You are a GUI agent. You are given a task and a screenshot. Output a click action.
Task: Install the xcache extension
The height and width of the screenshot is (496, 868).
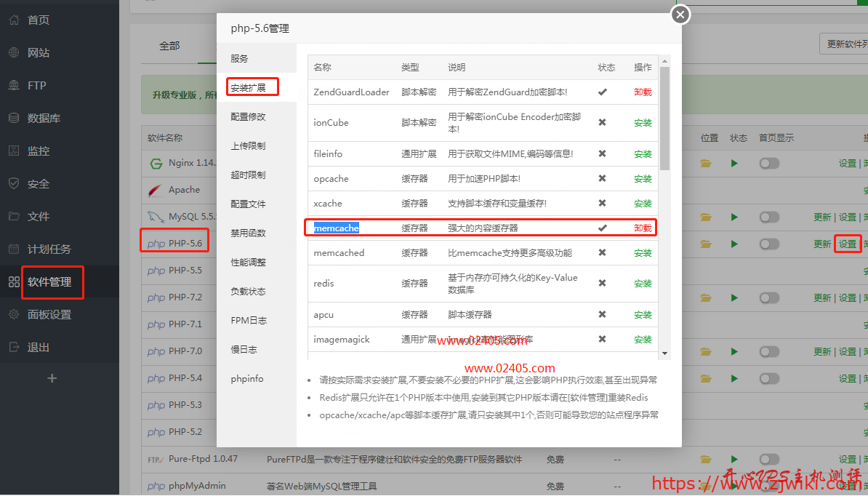[643, 204]
